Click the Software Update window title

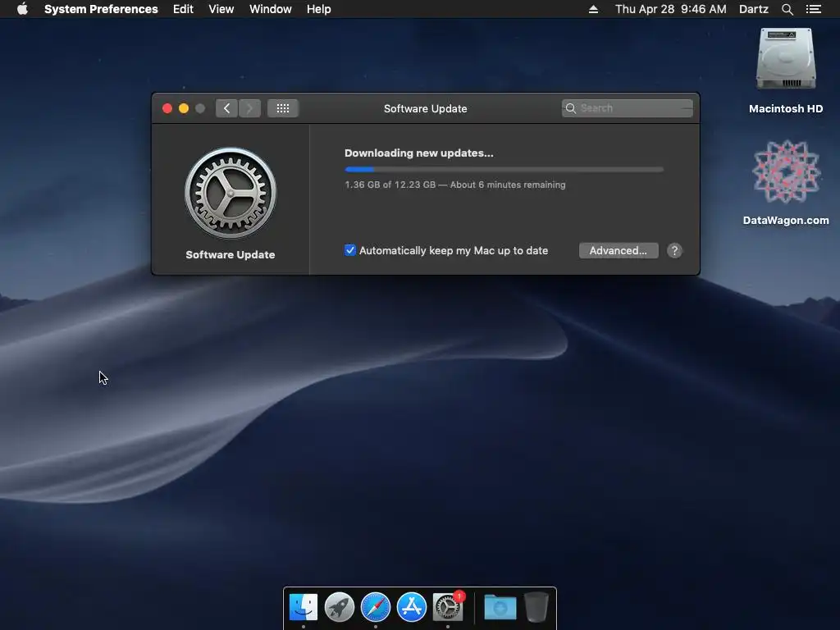tap(426, 109)
